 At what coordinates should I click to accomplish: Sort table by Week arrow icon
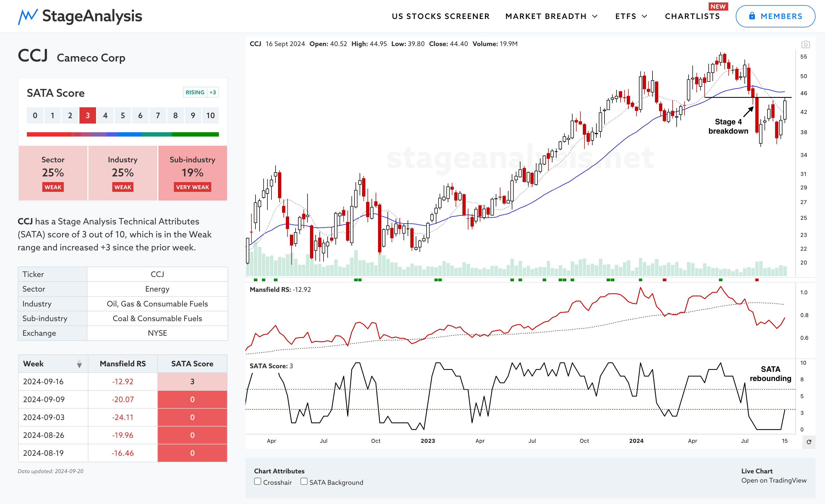click(79, 364)
